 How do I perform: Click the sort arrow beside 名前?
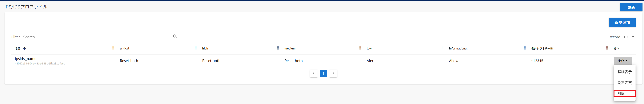(24, 48)
